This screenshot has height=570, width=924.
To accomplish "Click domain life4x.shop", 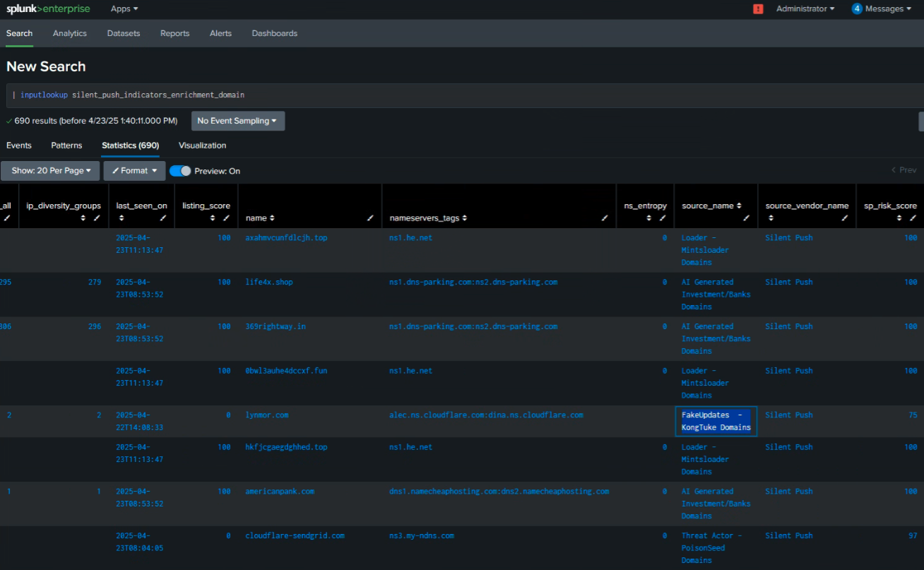I will point(269,283).
